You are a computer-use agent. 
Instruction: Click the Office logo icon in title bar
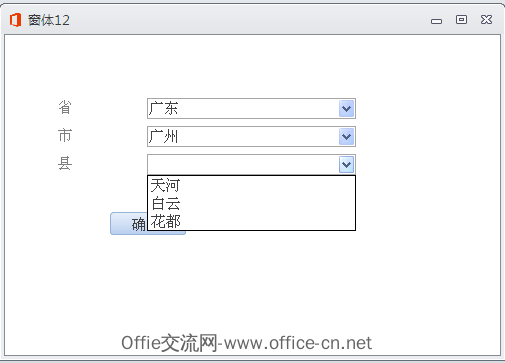tap(15, 20)
